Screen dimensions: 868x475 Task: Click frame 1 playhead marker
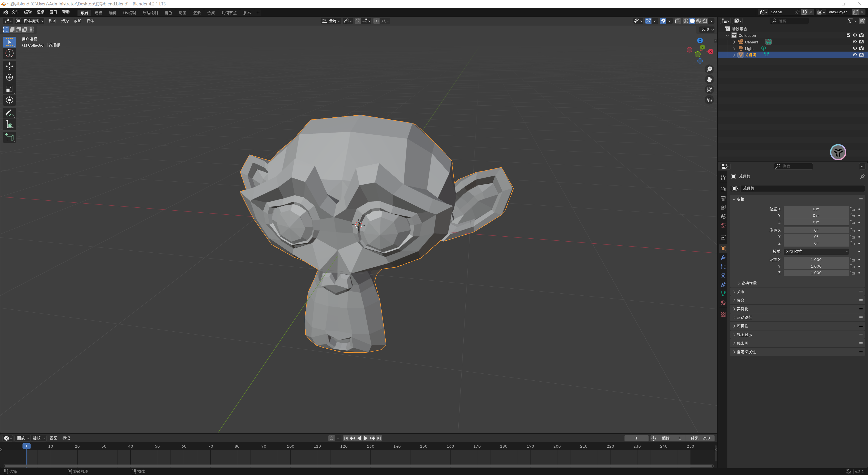tap(27, 446)
